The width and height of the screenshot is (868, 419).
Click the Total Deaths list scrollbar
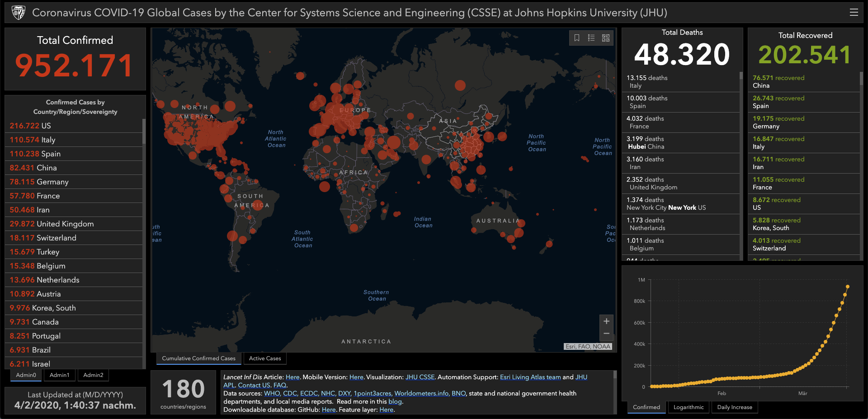741,76
